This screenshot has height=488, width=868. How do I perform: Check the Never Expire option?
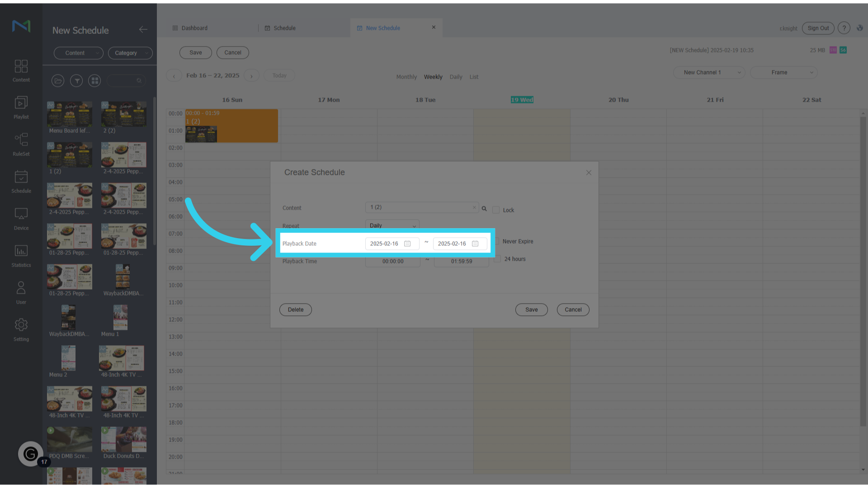point(497,241)
